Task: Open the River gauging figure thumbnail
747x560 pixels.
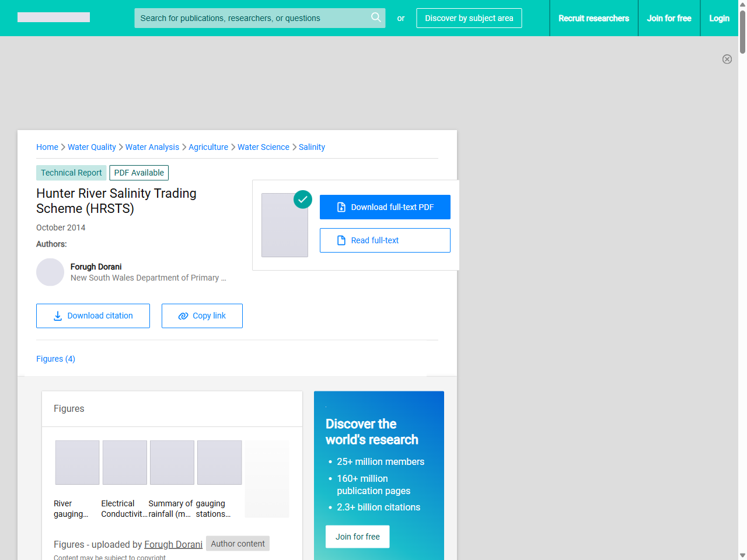Action: pos(77,462)
